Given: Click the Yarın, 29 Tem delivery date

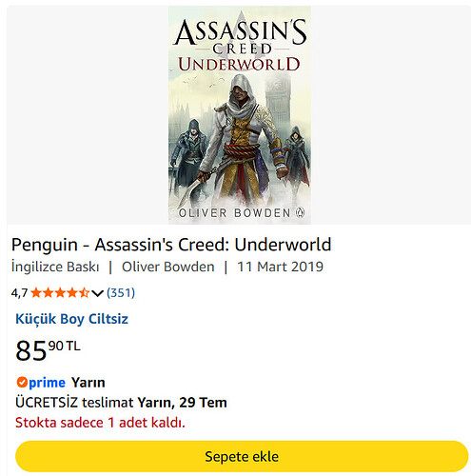Looking at the screenshot, I should (183, 403).
